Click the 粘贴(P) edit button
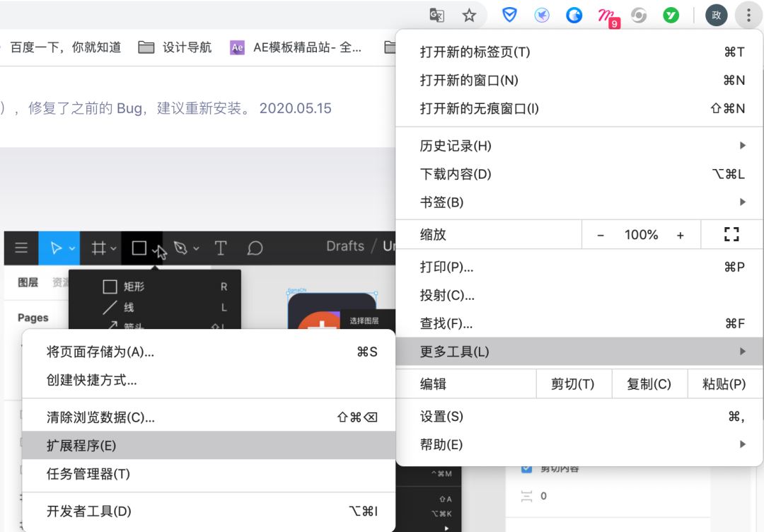The height and width of the screenshot is (532, 764). coord(724,384)
